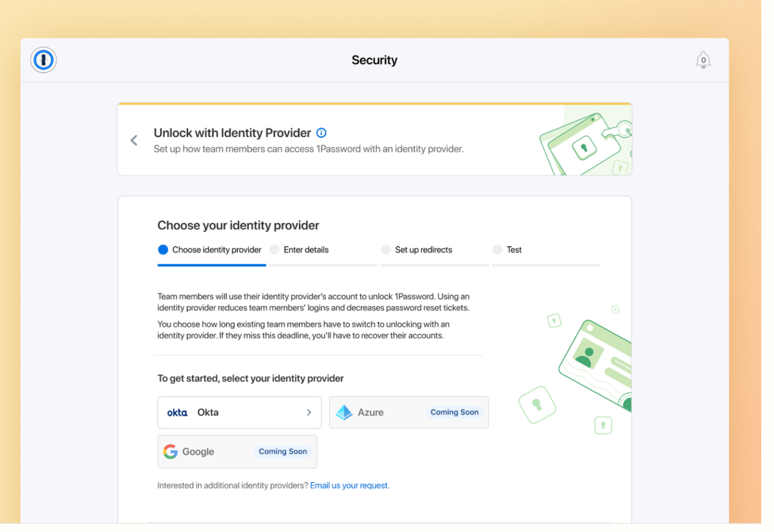
Task: Select the Azure identity provider option
Action: click(x=409, y=412)
